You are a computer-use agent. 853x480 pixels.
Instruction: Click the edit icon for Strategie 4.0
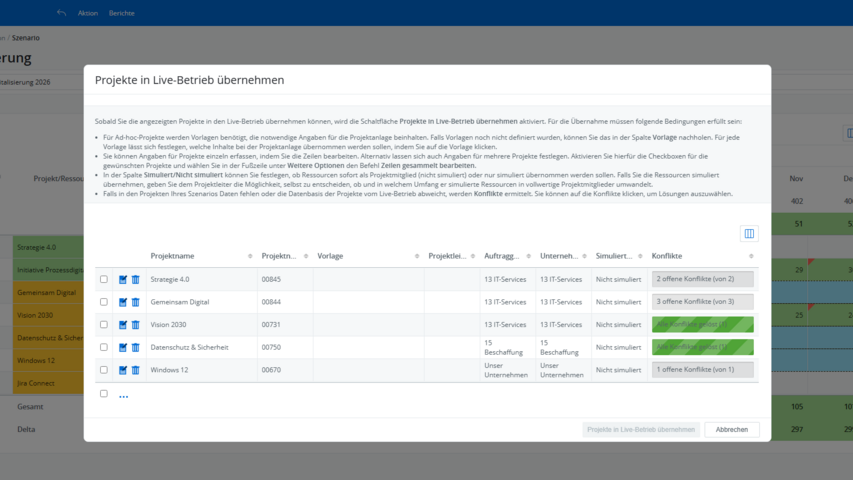[123, 280]
